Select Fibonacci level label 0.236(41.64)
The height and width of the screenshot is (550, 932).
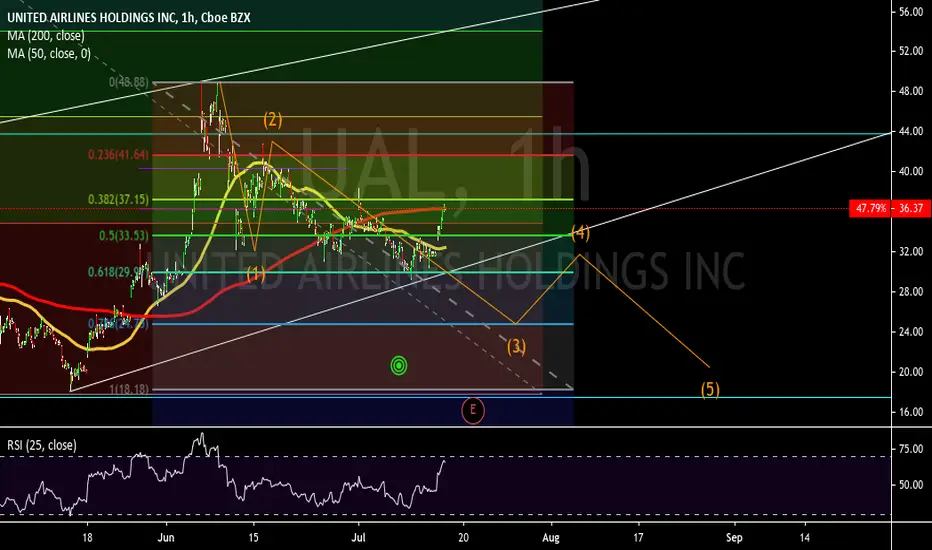pos(118,155)
